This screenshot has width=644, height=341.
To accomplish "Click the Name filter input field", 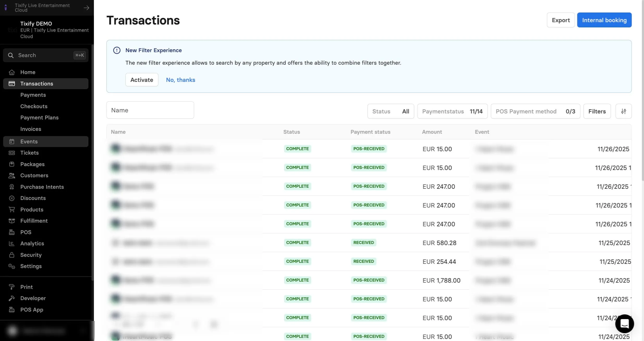I will point(150,110).
